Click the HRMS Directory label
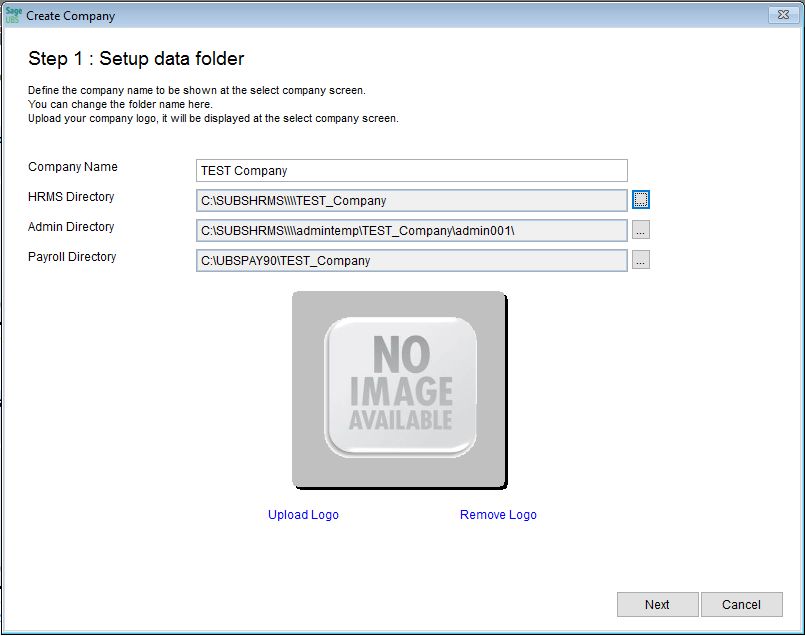This screenshot has width=805, height=636. (x=71, y=197)
